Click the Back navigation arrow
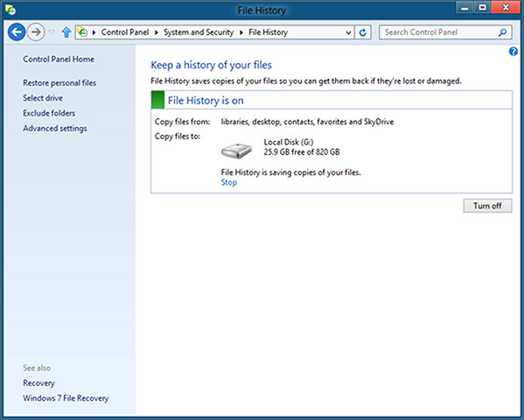 17,32
